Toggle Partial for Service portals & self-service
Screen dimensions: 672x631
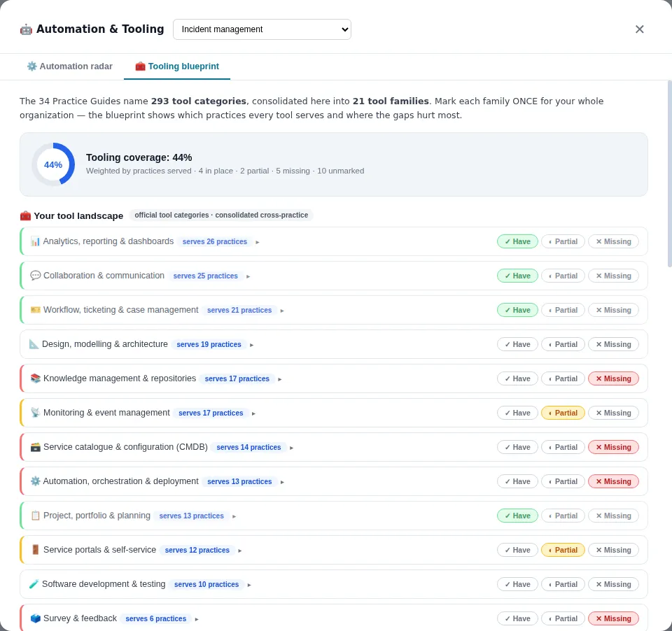click(563, 550)
